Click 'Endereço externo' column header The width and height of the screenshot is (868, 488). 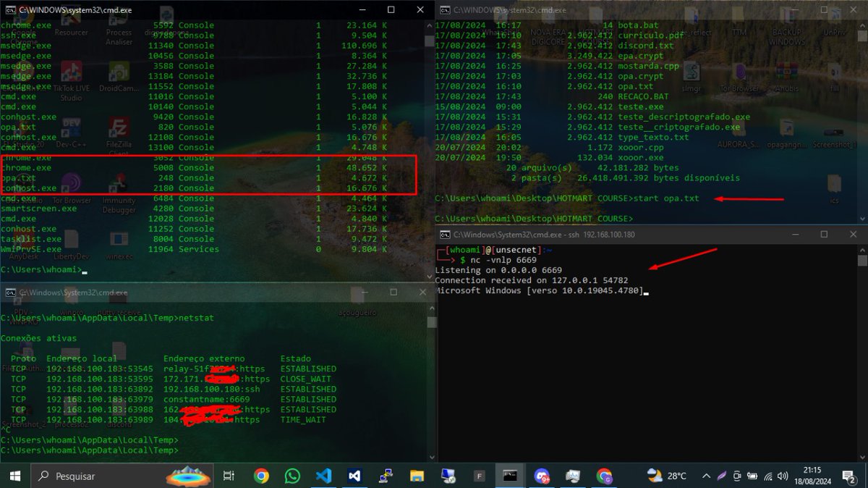[x=204, y=358]
